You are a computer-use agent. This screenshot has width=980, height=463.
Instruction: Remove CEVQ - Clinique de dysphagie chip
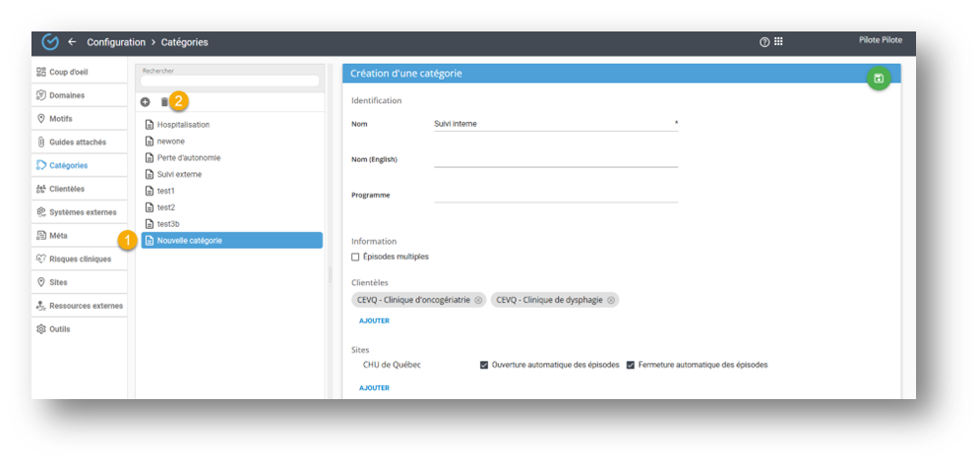(611, 300)
